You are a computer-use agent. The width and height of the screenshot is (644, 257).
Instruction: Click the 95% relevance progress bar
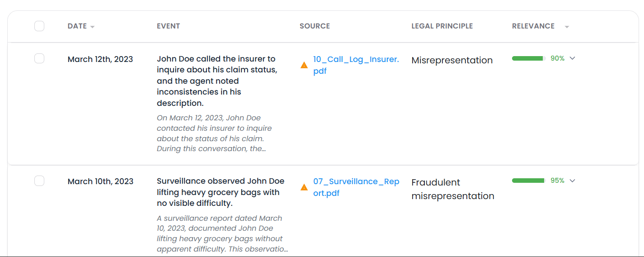[528, 181]
